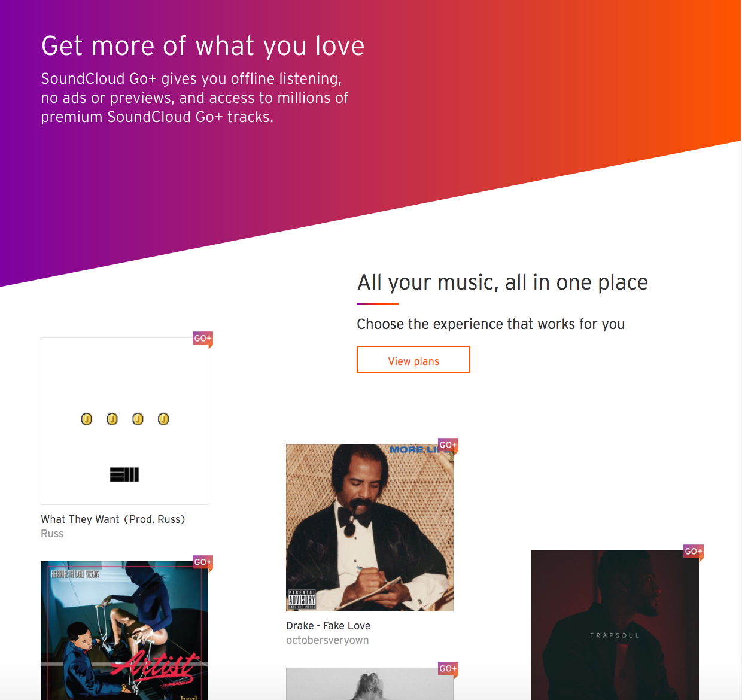Select the GO+ badge on the Artist album cover
Image resolution: width=742 pixels, height=700 pixels.
(x=203, y=563)
